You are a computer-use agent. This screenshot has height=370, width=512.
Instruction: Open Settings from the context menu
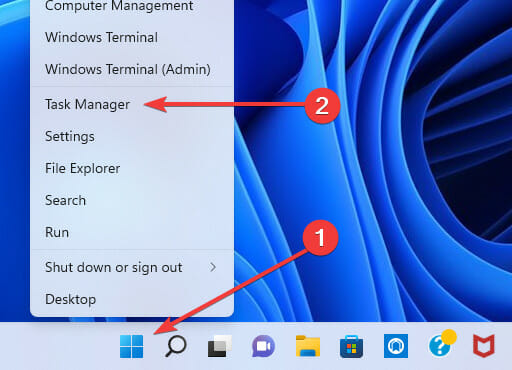(132, 136)
